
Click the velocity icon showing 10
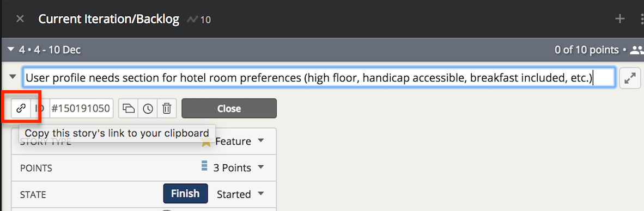point(199,19)
